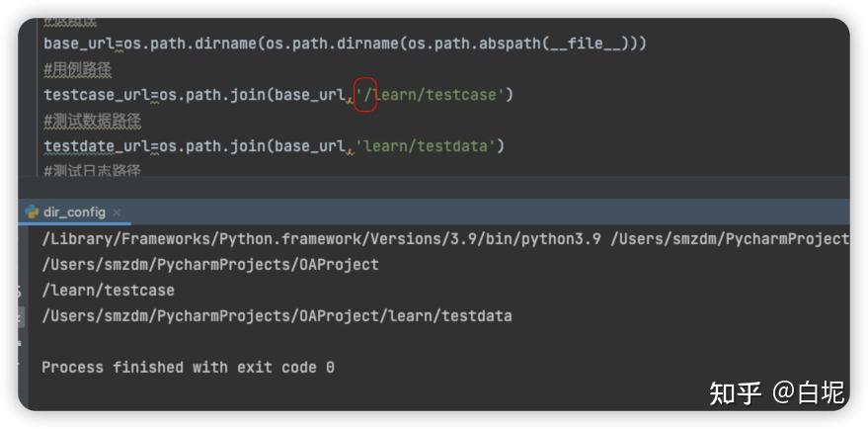The height and width of the screenshot is (429, 868).
Task: Click the #用例路径 comment line
Action: (77, 69)
